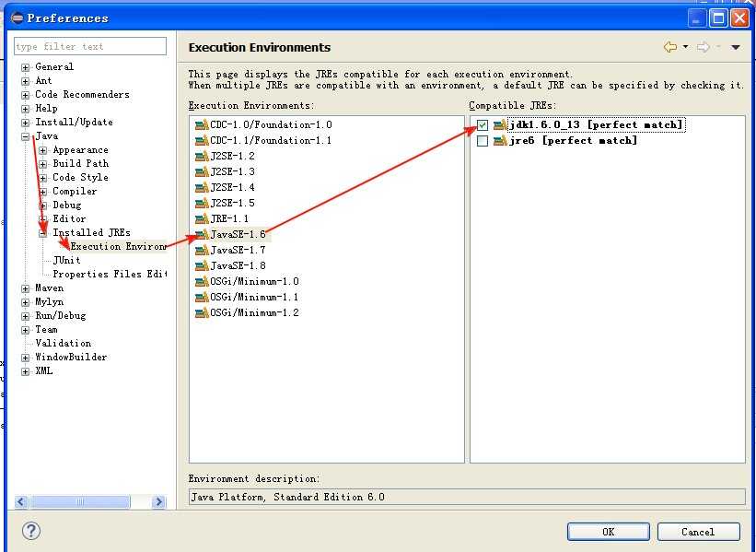Select the Editor preference page
This screenshot has height=552, width=756.
(69, 219)
